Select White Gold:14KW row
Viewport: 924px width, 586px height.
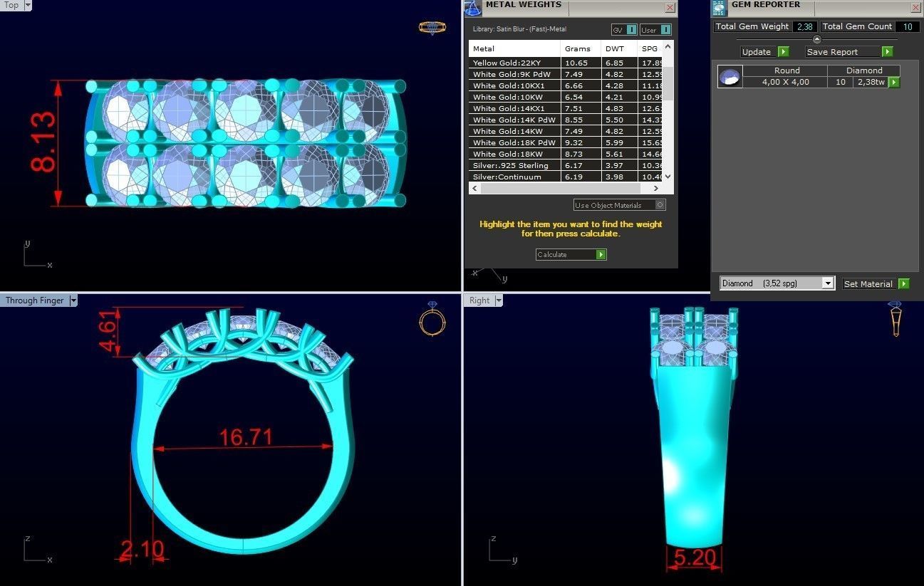pyautogui.click(x=566, y=131)
